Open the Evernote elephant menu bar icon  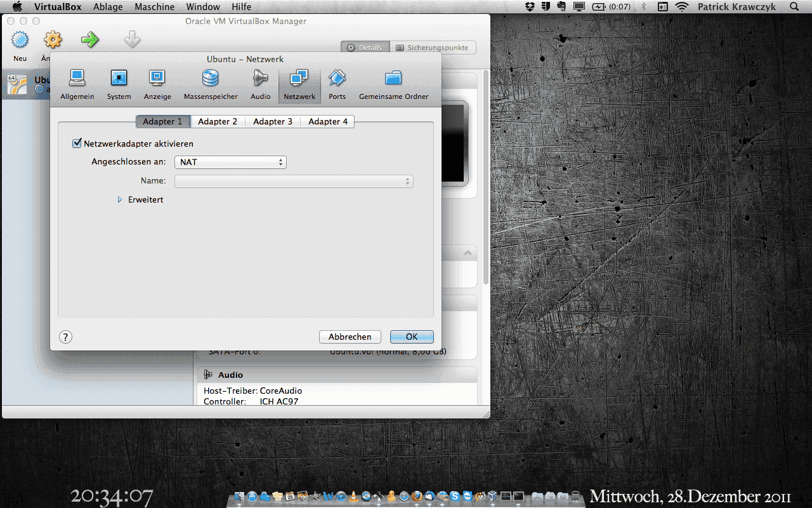(561, 7)
